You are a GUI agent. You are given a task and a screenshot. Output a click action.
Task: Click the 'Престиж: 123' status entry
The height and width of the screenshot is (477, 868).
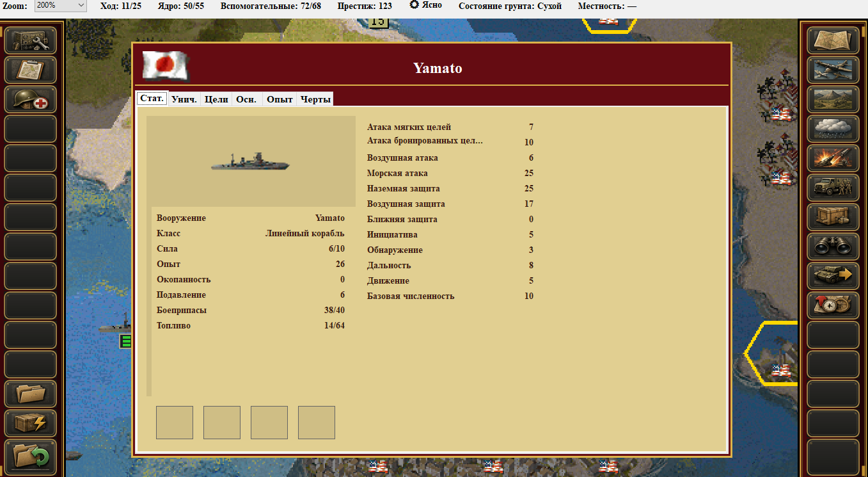(x=365, y=6)
